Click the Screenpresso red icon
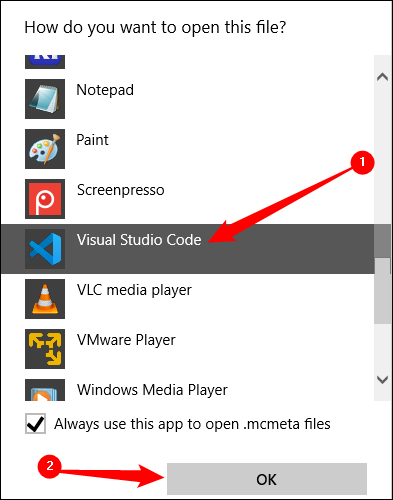 (x=45, y=199)
